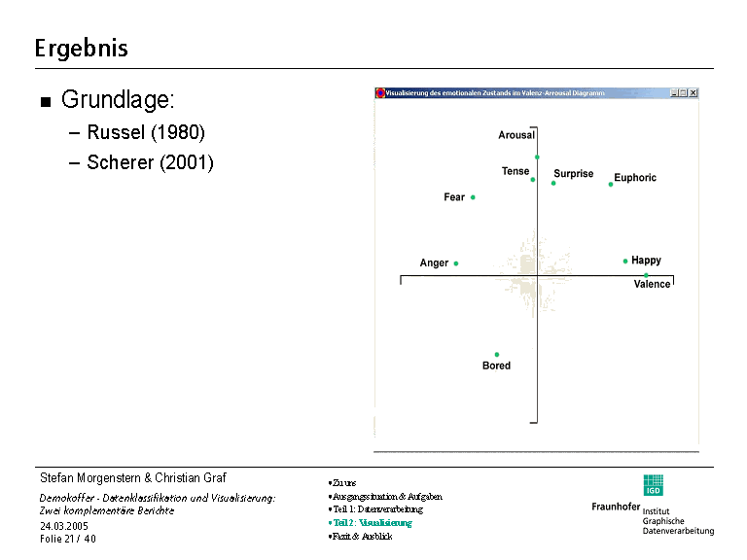Maximize the Valenz-Arousal diagram window
This screenshot has width=747, height=560.
tap(683, 93)
